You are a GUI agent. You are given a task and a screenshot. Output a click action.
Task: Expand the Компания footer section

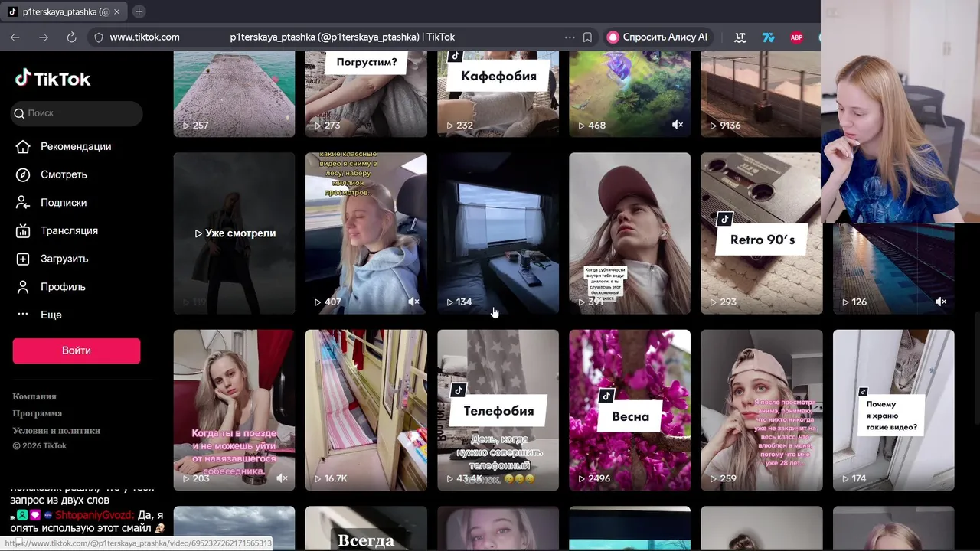(34, 396)
